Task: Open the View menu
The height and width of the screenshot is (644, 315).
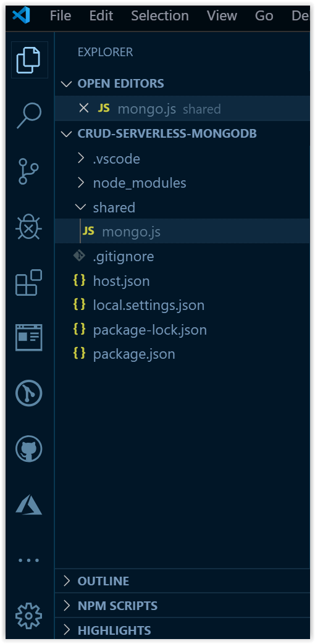Action: (222, 16)
